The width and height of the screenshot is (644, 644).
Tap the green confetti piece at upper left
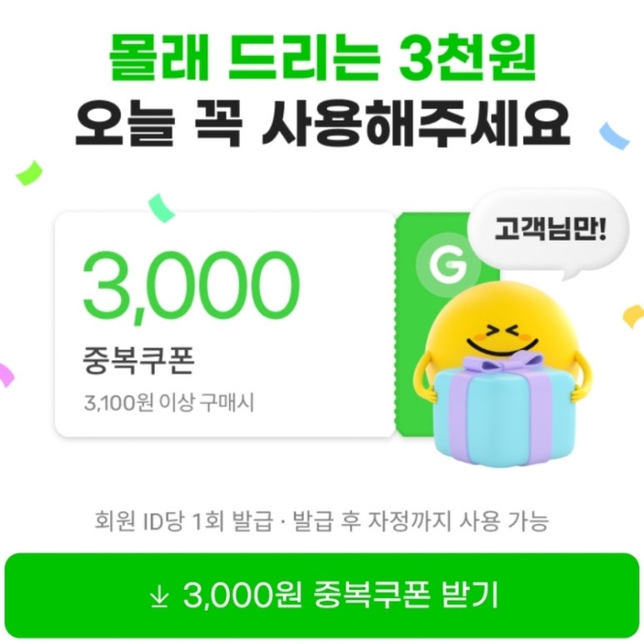29,173
